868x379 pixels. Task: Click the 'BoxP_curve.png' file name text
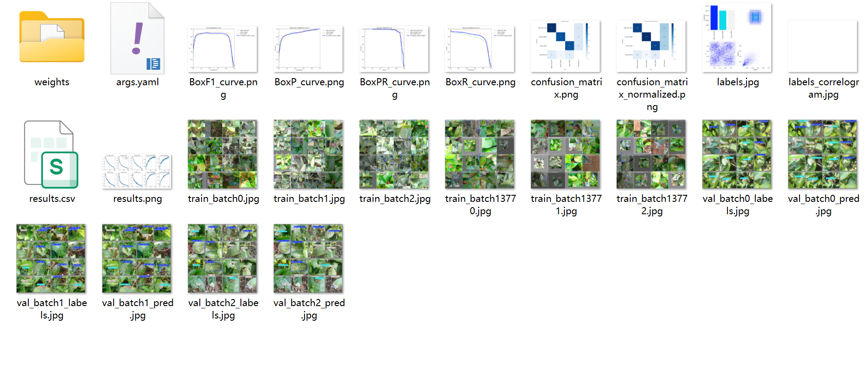pos(309,82)
